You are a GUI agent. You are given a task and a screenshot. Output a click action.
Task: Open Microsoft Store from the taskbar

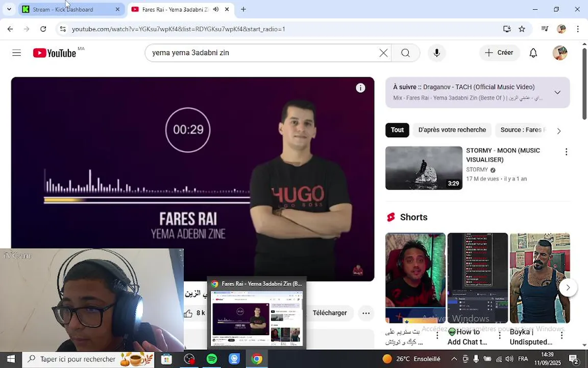166,359
